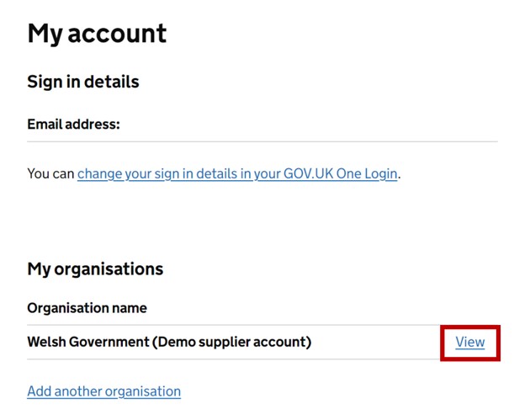The image size is (530, 420).
Task: Click the "(Demo supplier account)" text
Action: coord(232,342)
